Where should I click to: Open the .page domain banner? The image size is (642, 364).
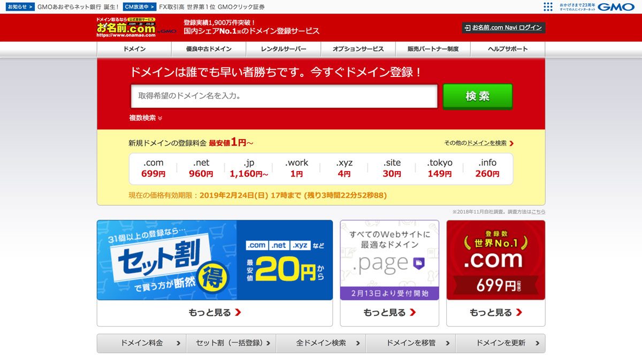[x=389, y=260]
